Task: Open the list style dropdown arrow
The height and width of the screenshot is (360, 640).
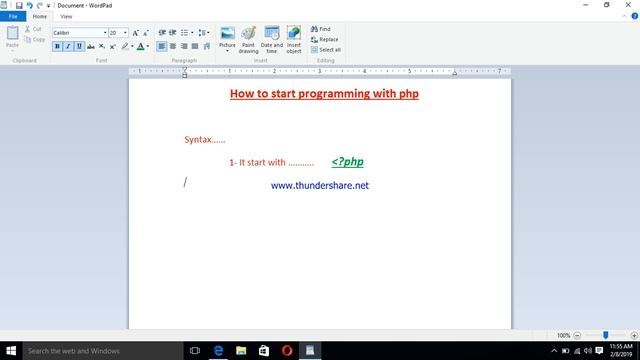Action: pyautogui.click(x=192, y=33)
